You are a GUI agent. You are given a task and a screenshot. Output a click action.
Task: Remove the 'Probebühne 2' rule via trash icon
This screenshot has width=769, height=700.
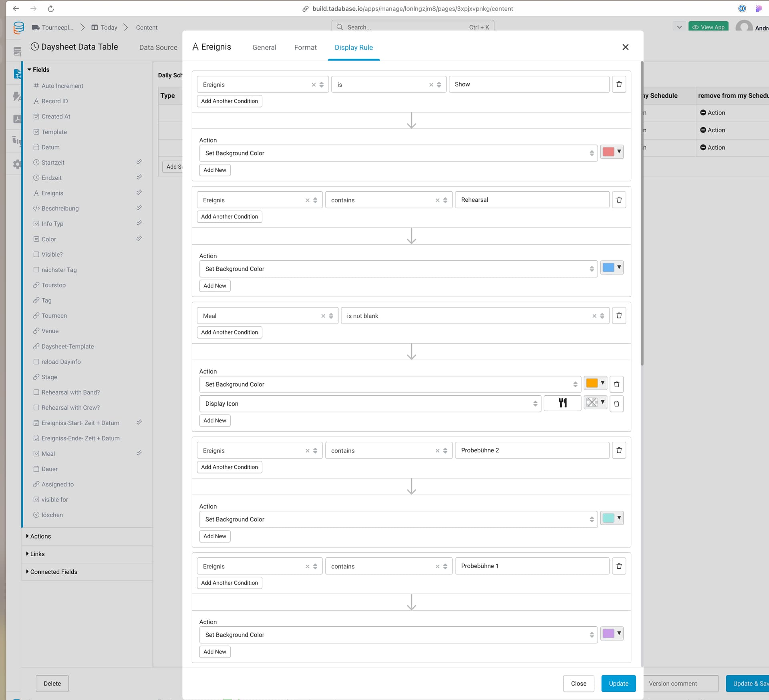pyautogui.click(x=619, y=451)
